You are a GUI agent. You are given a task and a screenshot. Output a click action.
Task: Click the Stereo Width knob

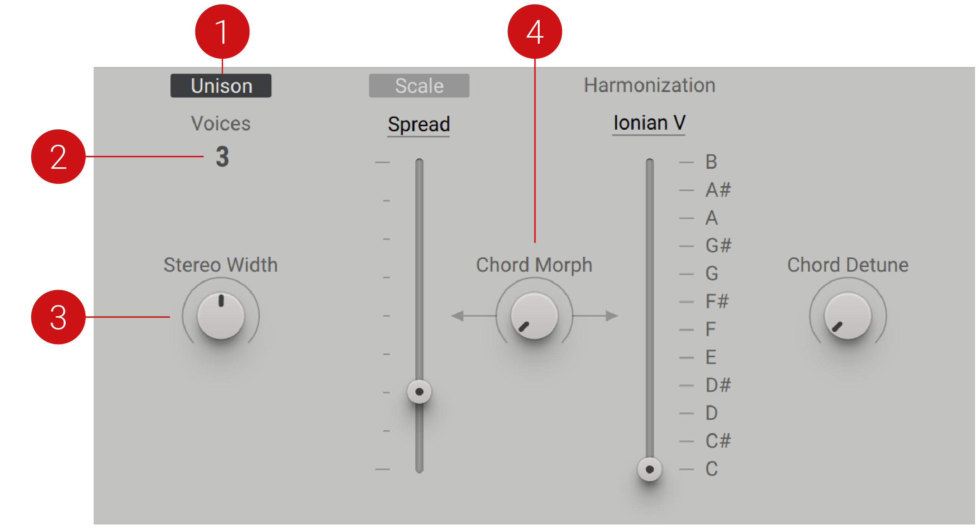[x=221, y=315]
